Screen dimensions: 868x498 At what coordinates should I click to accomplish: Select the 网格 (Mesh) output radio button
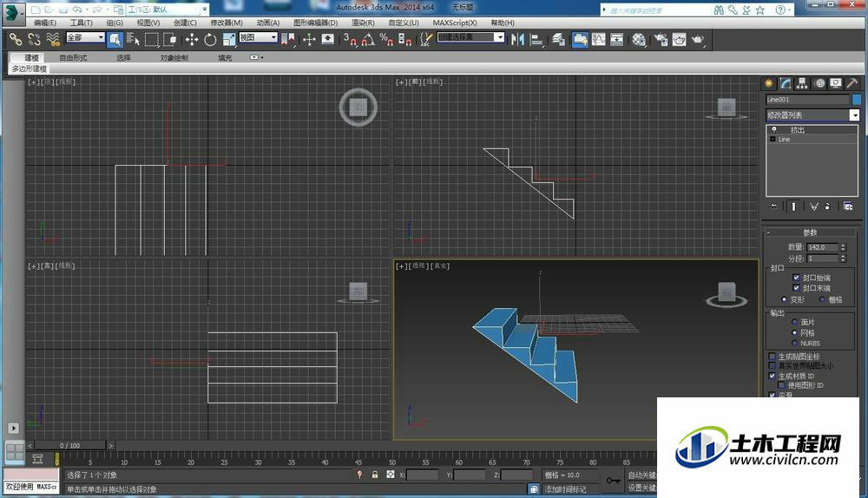(x=794, y=332)
